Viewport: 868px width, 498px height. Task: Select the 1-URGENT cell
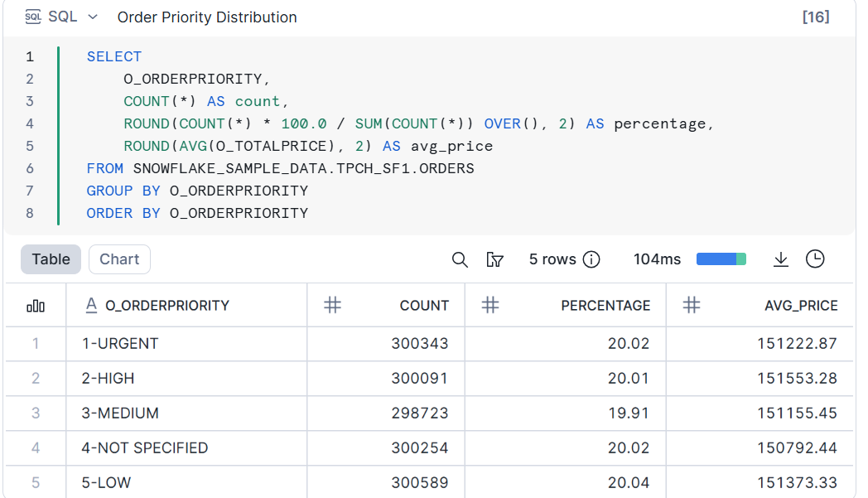click(120, 343)
